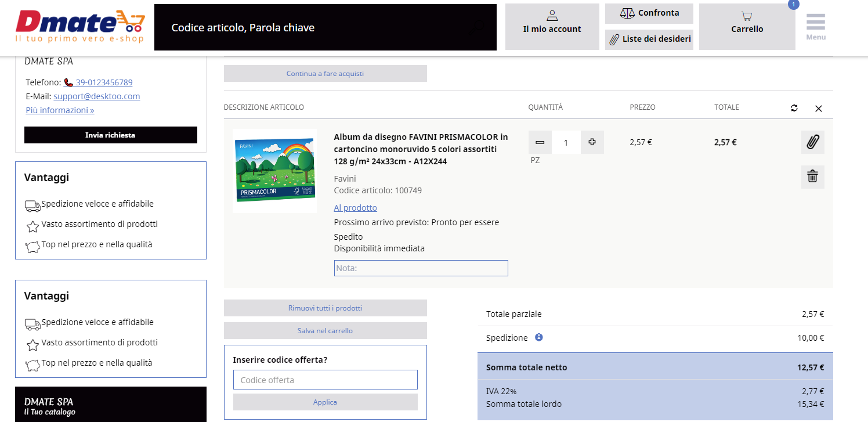Click the truck icon in the second Vantaggi box

click(32, 324)
